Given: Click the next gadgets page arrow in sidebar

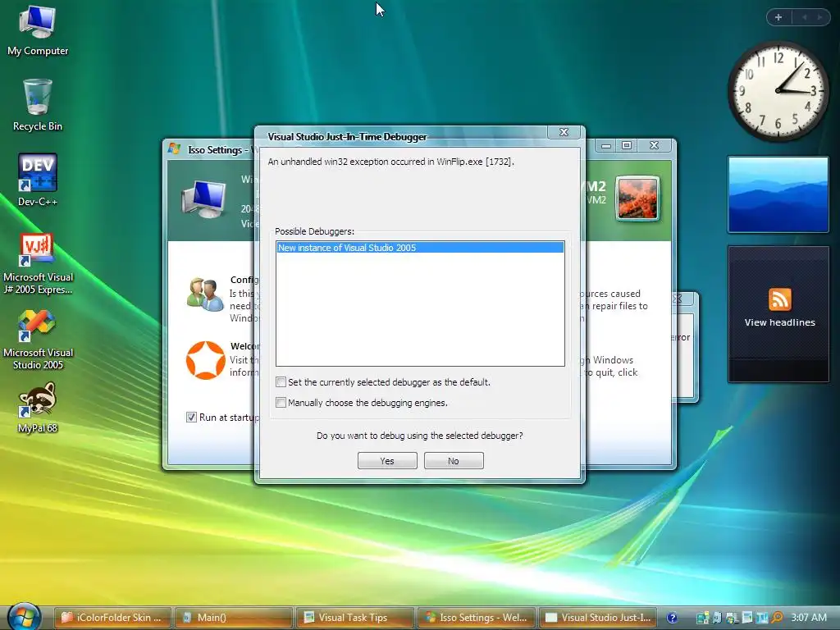Looking at the screenshot, I should (819, 17).
